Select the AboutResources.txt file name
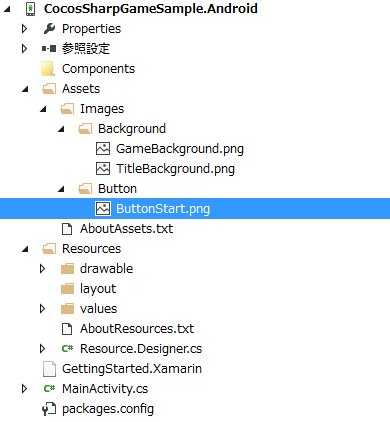The width and height of the screenshot is (390, 422). click(x=137, y=329)
